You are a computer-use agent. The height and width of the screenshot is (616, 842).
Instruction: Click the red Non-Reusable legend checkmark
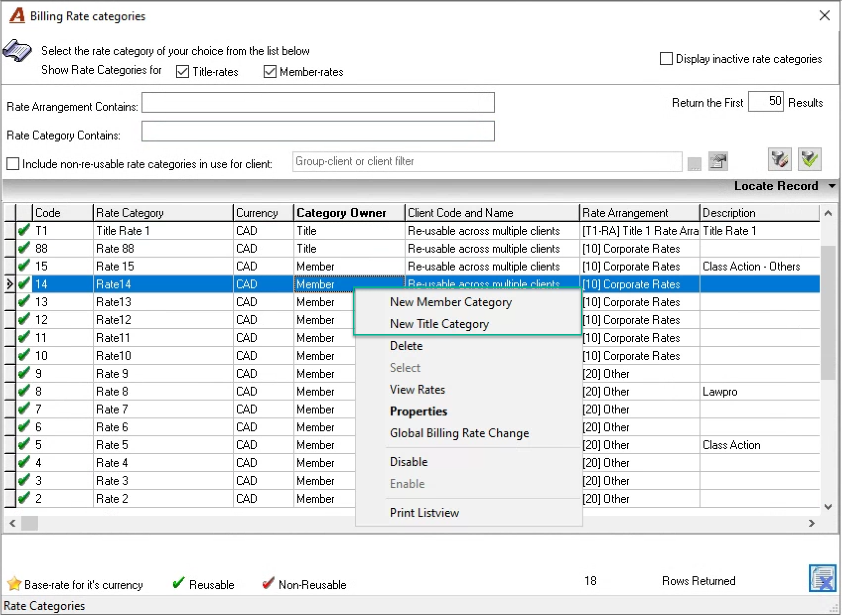268,583
